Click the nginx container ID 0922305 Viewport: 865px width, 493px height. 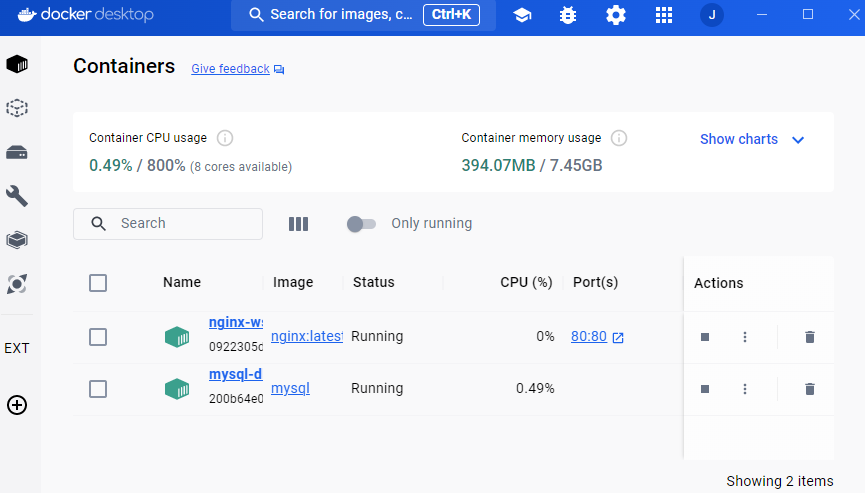[x=236, y=347]
